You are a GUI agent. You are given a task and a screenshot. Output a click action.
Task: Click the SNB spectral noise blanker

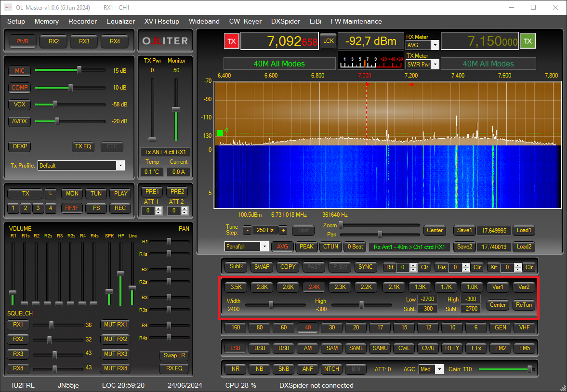tap(283, 369)
